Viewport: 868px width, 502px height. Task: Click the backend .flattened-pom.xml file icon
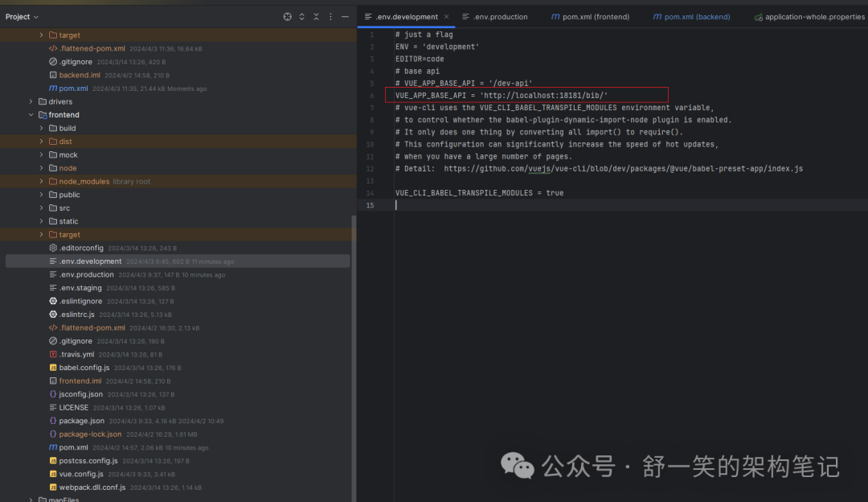point(53,48)
